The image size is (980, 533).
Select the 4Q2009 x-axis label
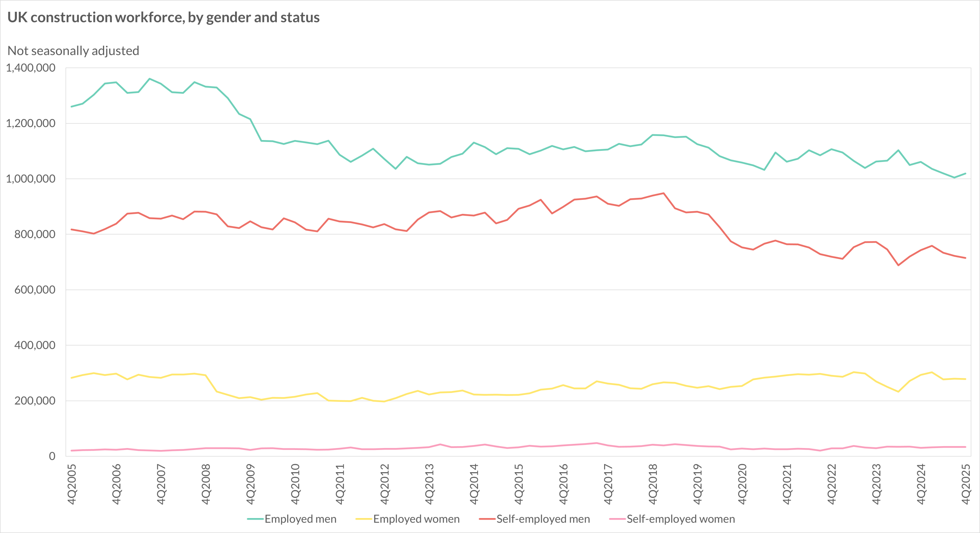pyautogui.click(x=250, y=484)
